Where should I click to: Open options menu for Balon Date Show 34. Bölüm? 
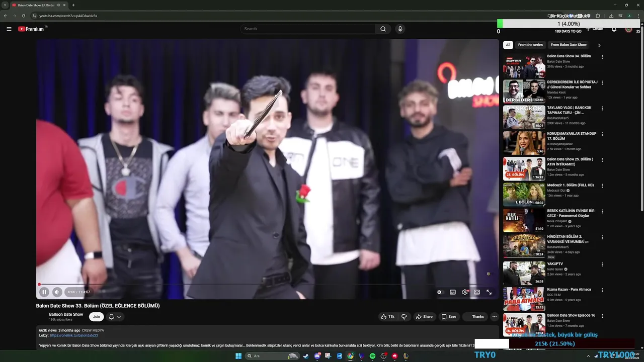(602, 57)
